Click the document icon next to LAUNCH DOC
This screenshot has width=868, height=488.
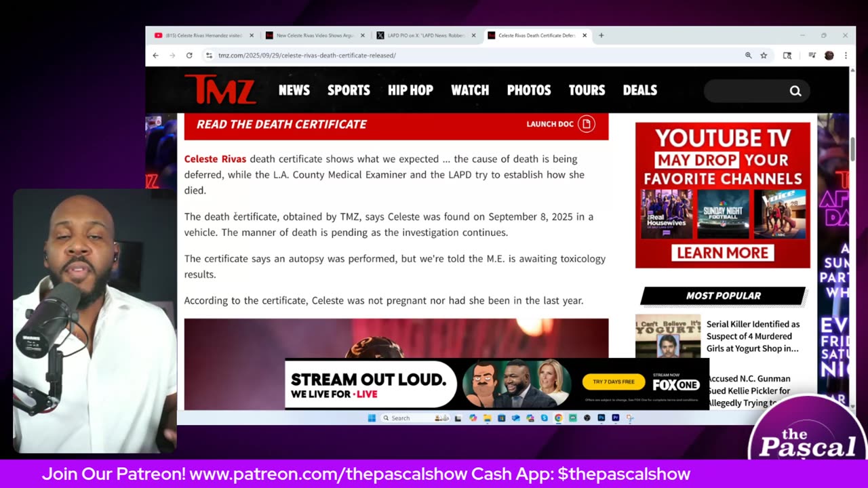(587, 124)
